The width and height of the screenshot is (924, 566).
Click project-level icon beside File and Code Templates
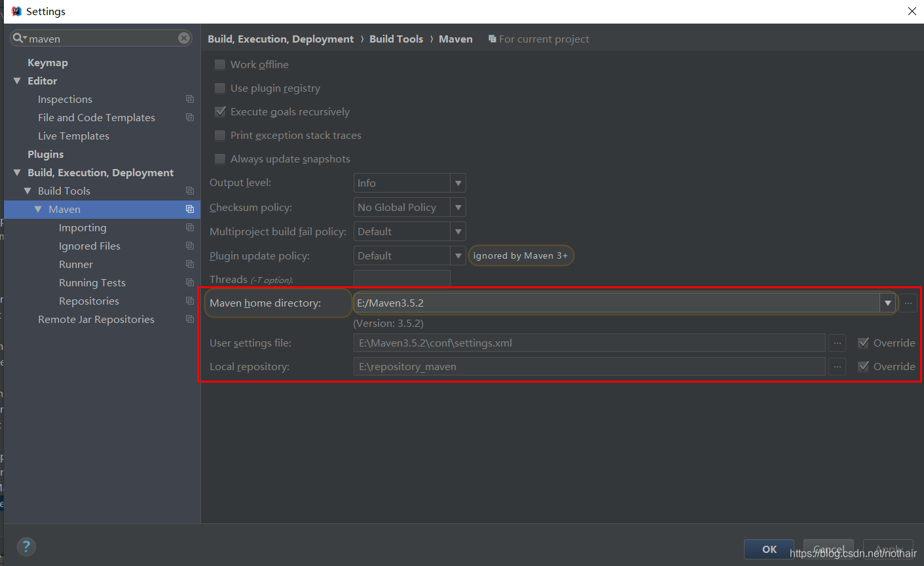pyautogui.click(x=190, y=117)
